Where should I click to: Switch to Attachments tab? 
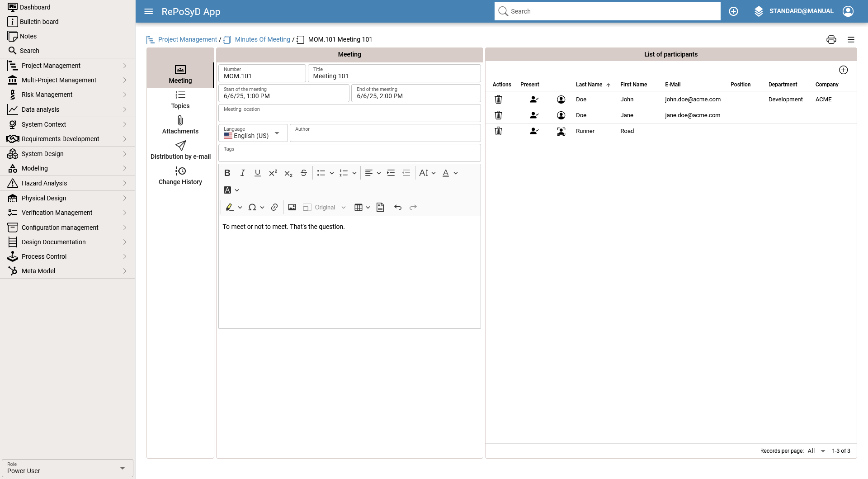(180, 125)
